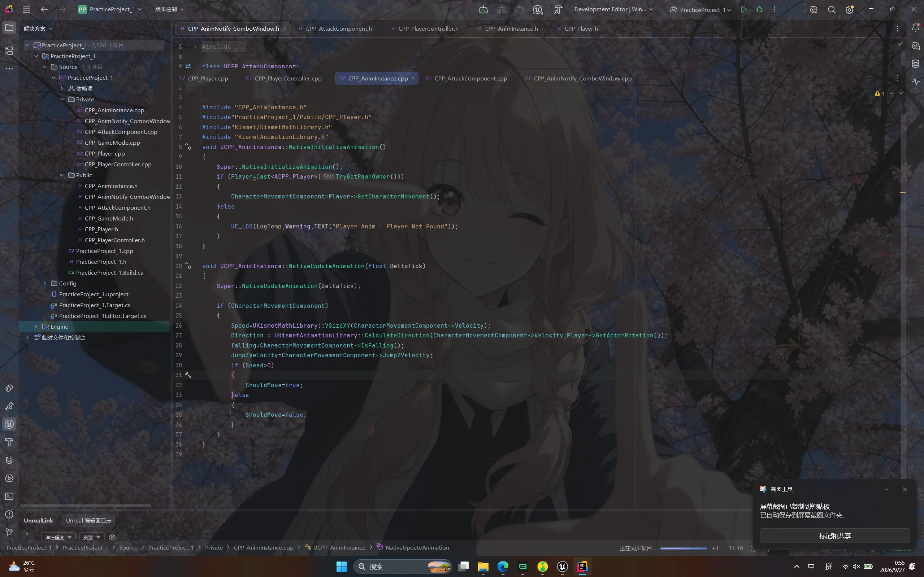Screen dimensions: 924x577
Task: Click the warning indicator showing 1 problem
Action: point(879,93)
